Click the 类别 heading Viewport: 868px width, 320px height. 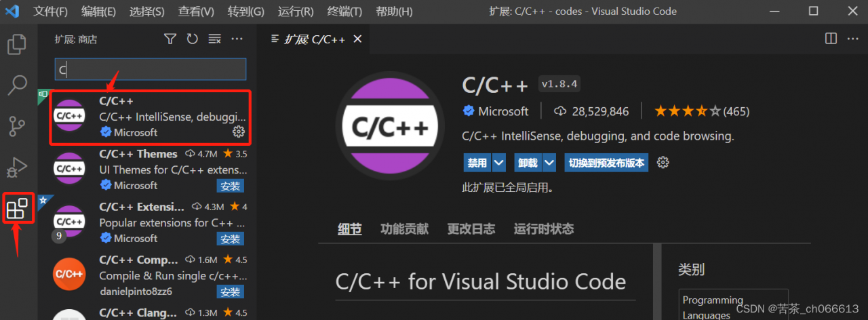click(x=692, y=270)
